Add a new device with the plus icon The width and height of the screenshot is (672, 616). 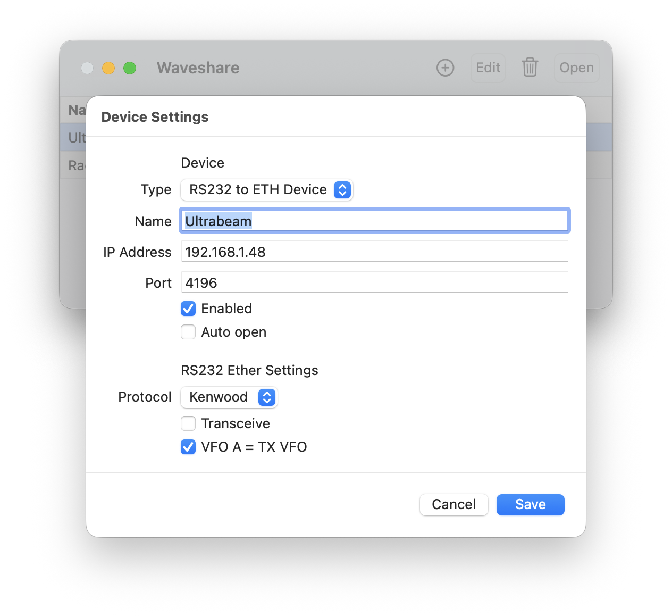(x=446, y=68)
